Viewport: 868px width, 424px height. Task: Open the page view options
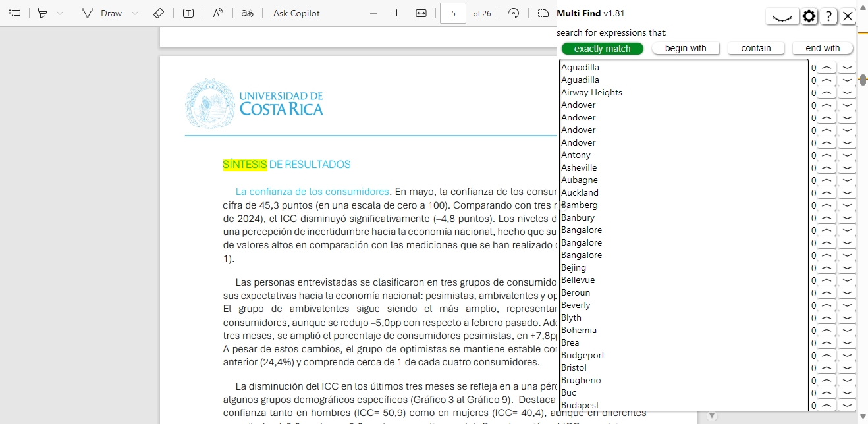543,13
